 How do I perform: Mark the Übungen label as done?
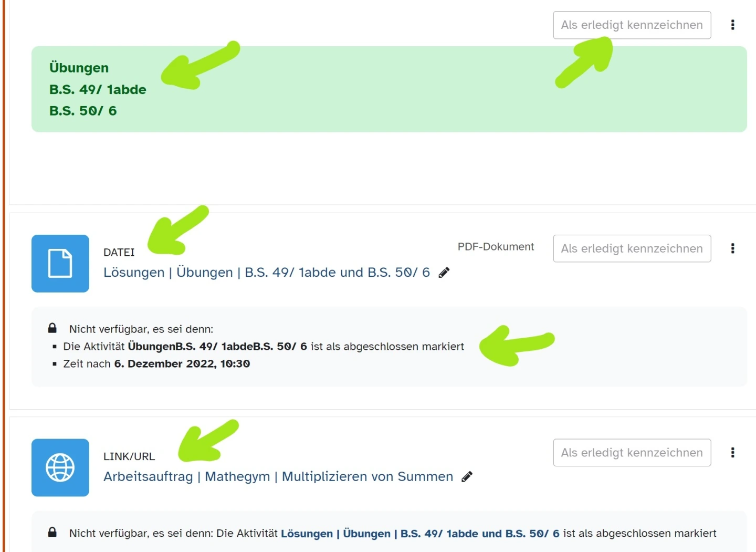632,25
